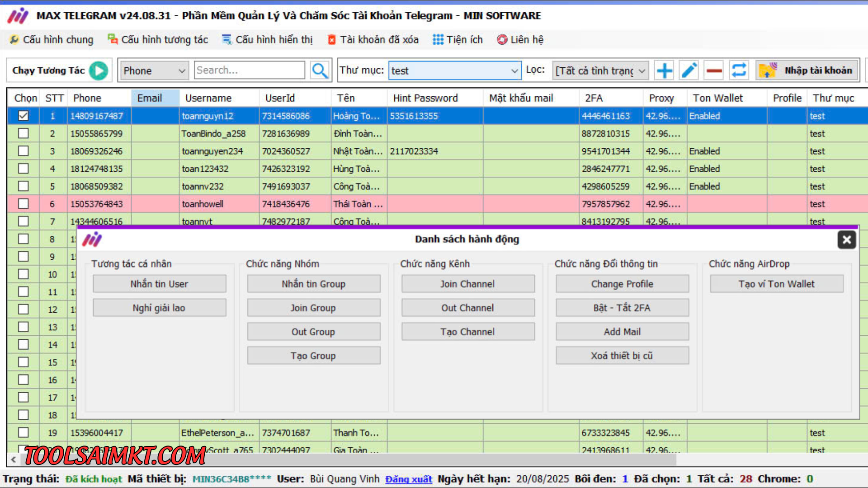This screenshot has height=488, width=868.
Task: Click the logo icon in the action list dialog
Action: click(92, 239)
